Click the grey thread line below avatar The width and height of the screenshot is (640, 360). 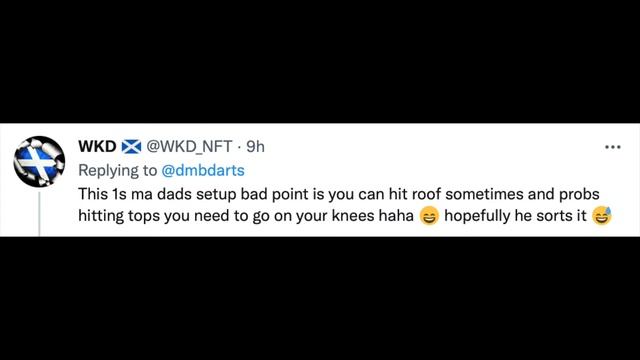click(40, 214)
